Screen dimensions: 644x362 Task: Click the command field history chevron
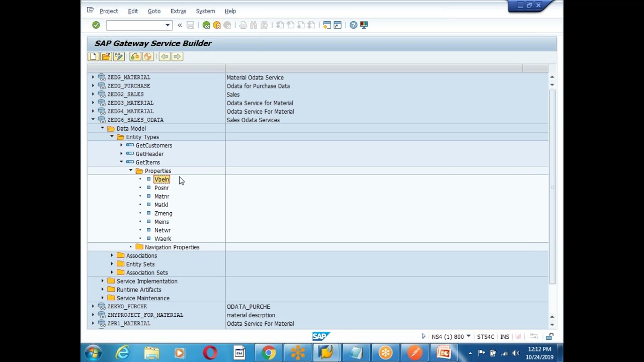(x=180, y=25)
